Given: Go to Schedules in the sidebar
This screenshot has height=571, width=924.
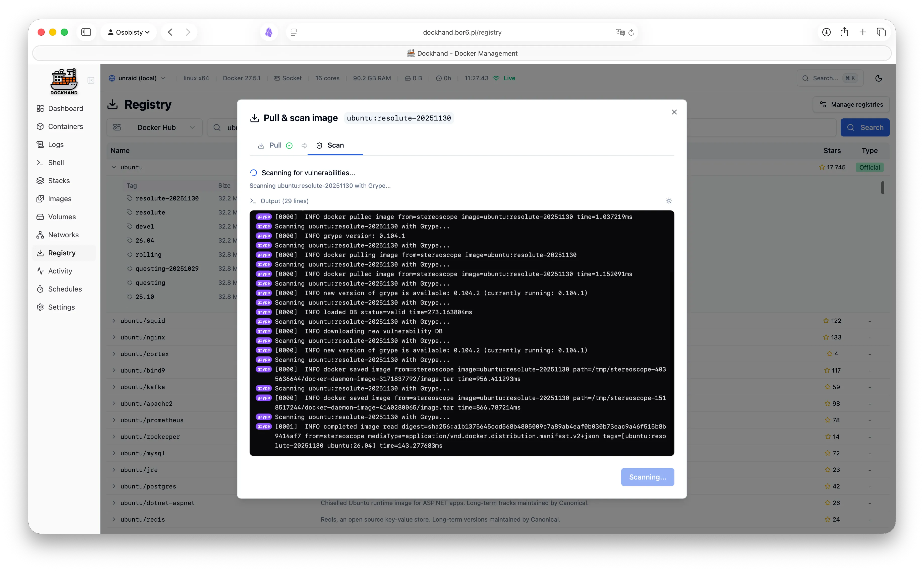Looking at the screenshot, I should click(x=64, y=289).
